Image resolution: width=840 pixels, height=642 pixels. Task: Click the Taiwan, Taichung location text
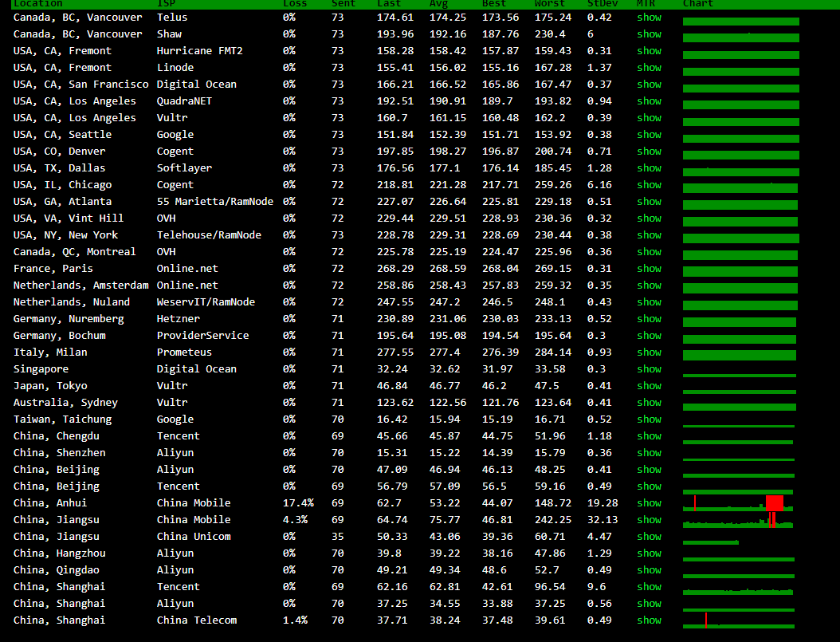click(62, 419)
